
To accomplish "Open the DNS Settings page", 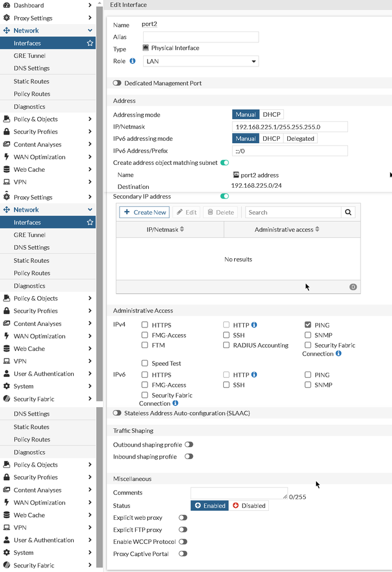I will tap(31, 69).
